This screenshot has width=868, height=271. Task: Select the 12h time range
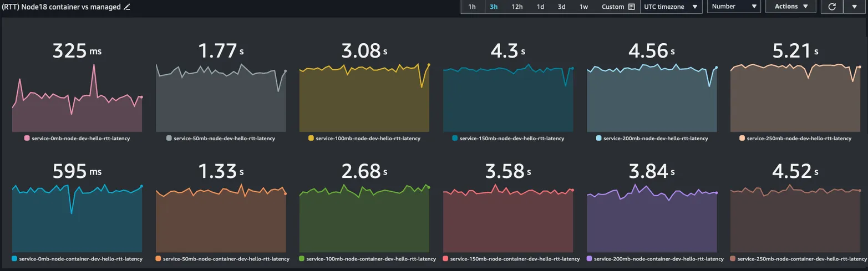pos(517,7)
